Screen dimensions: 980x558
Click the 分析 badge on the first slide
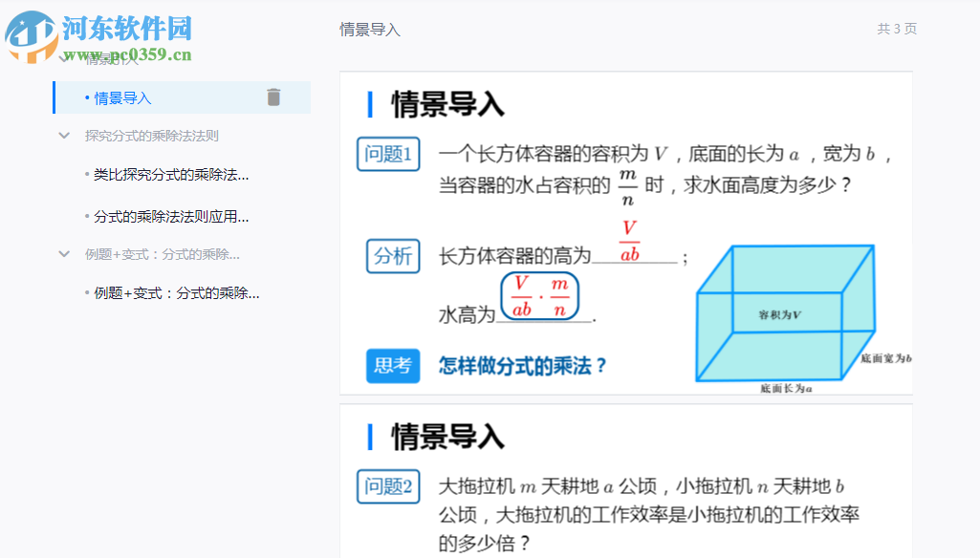coord(393,256)
